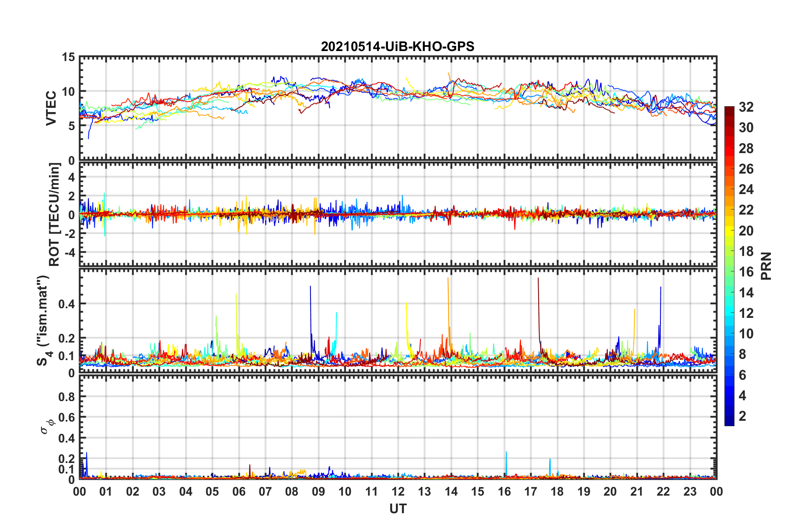Viewport: 796px width, 532px height.
Task: Select colorbar tick label 30
Action: coord(746,128)
